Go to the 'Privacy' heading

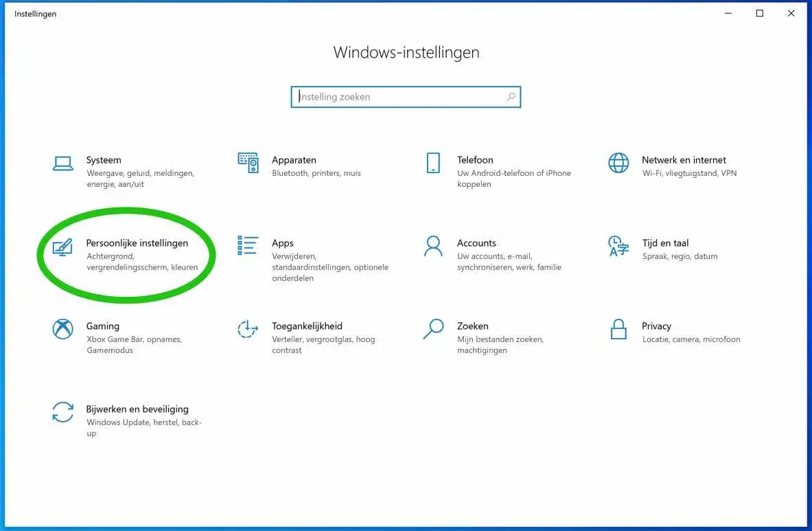(656, 326)
